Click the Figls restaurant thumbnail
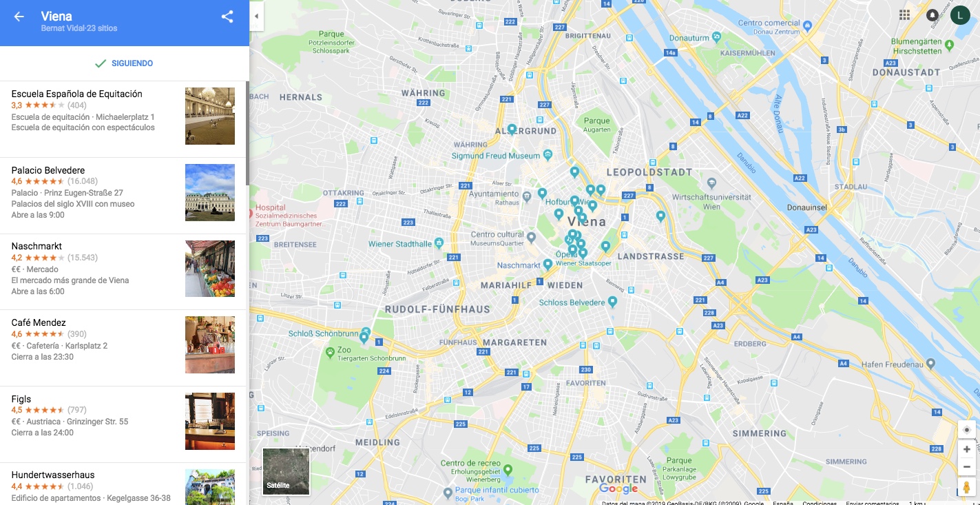Screen dimensions: 980x505 click(210, 421)
